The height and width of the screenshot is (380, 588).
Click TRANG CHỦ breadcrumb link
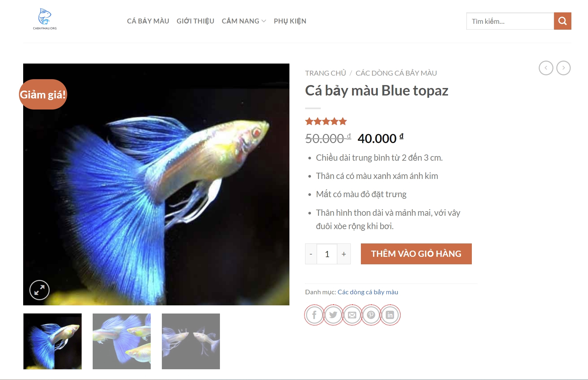coord(325,73)
